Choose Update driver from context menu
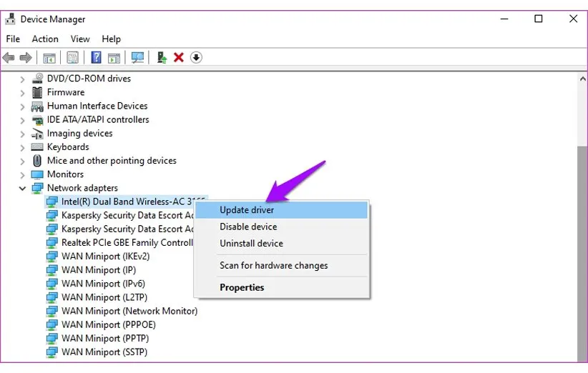 tap(247, 210)
